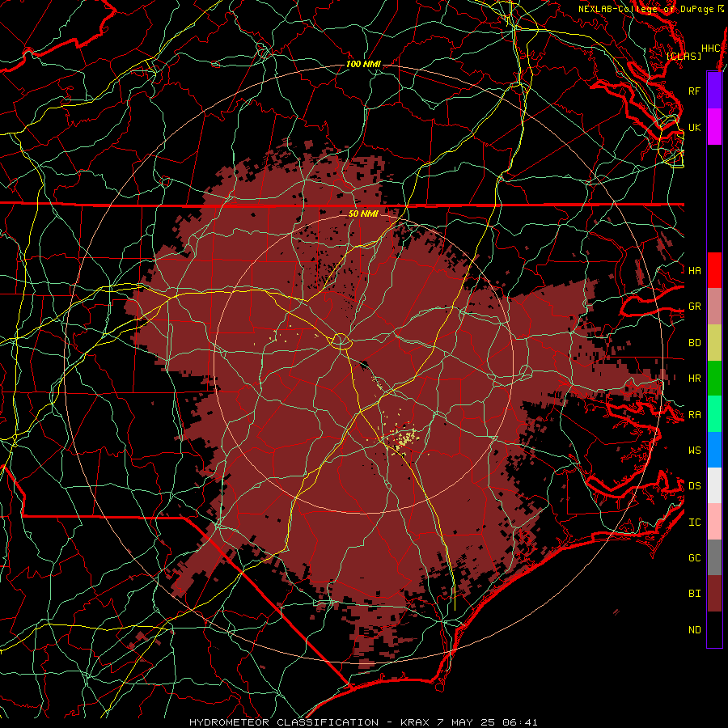Viewport: 728px width, 728px height.
Task: Click the GC legend label
Action: tap(694, 557)
